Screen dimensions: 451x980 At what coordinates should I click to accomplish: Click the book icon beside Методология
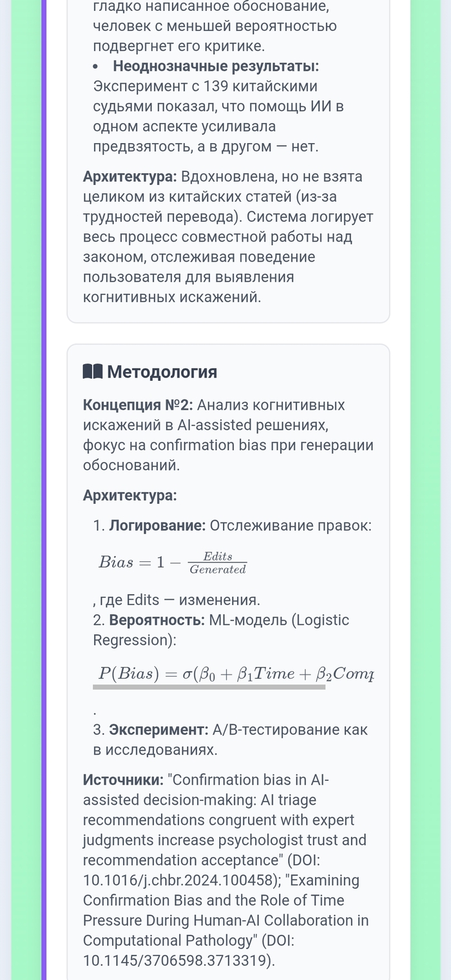click(x=92, y=372)
